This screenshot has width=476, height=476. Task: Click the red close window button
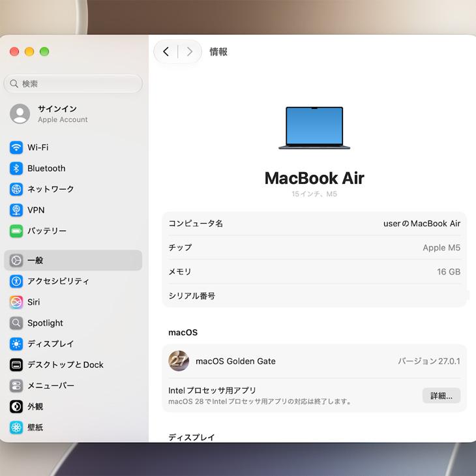14,52
